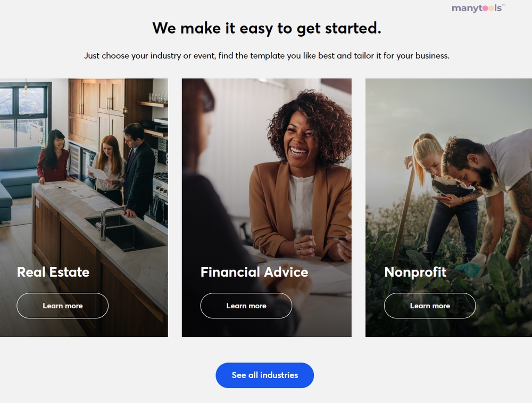532x403 pixels.
Task: Click the 'We make it easy to get started' heading
Action: pos(267,28)
